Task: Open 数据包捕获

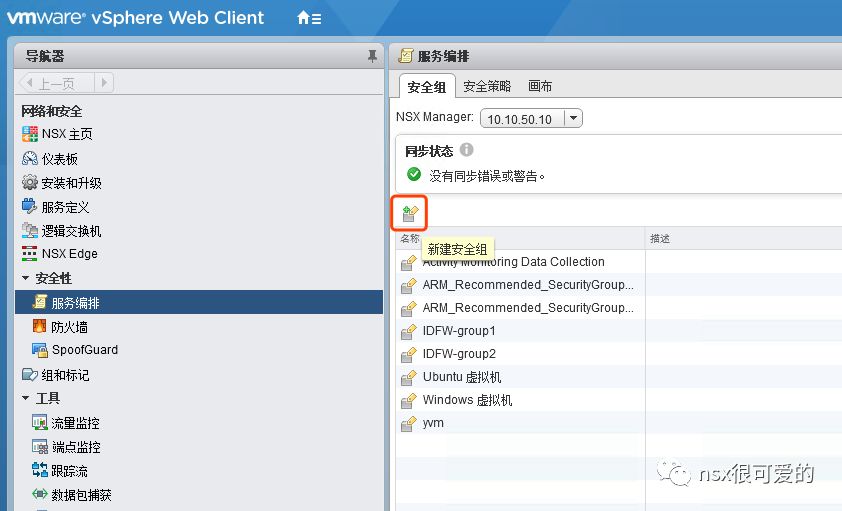Action: click(82, 495)
